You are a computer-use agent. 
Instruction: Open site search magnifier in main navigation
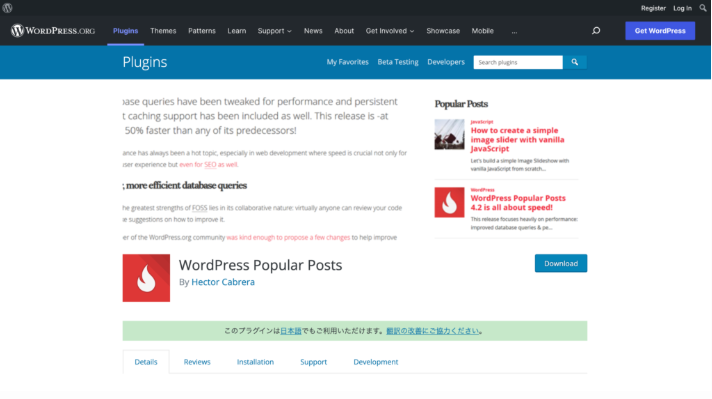click(596, 31)
